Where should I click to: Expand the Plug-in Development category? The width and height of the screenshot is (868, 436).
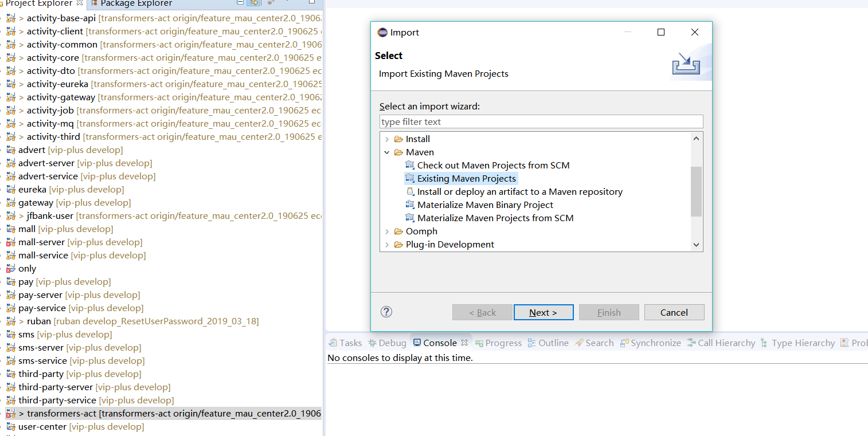[387, 245]
